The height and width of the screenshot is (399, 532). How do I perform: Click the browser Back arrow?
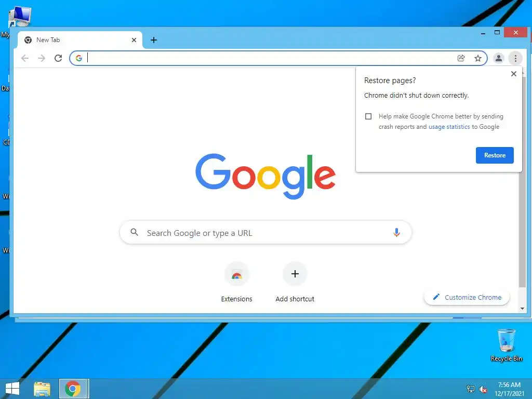tap(25, 58)
